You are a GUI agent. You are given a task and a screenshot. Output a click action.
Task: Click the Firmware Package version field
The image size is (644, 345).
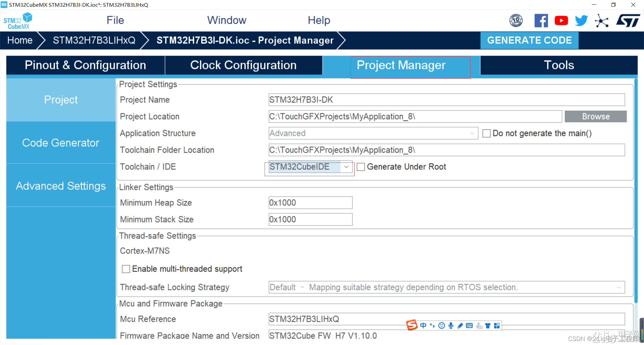point(446,335)
